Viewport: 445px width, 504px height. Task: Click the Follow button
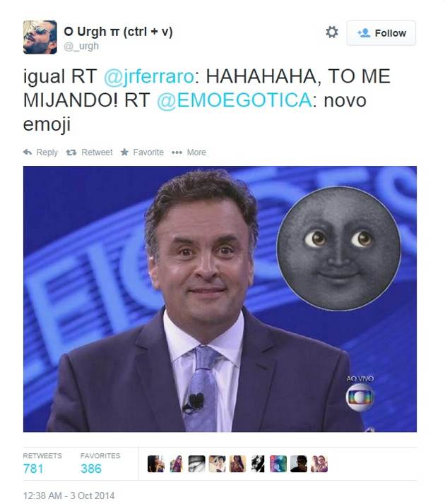[x=381, y=33]
